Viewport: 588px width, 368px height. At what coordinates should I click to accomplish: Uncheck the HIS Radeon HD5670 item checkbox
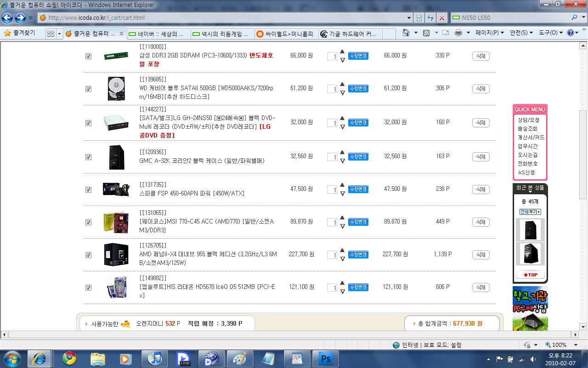pos(88,287)
